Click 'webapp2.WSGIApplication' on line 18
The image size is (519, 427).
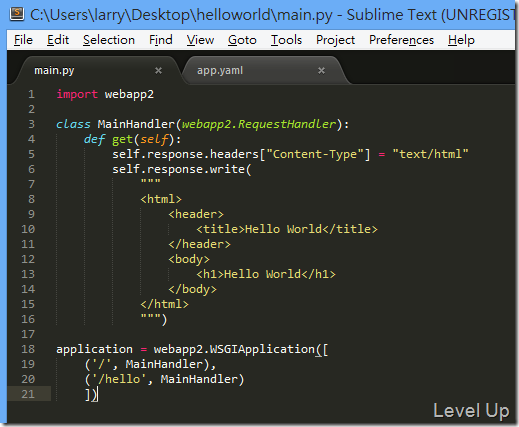pyautogui.click(x=234, y=349)
